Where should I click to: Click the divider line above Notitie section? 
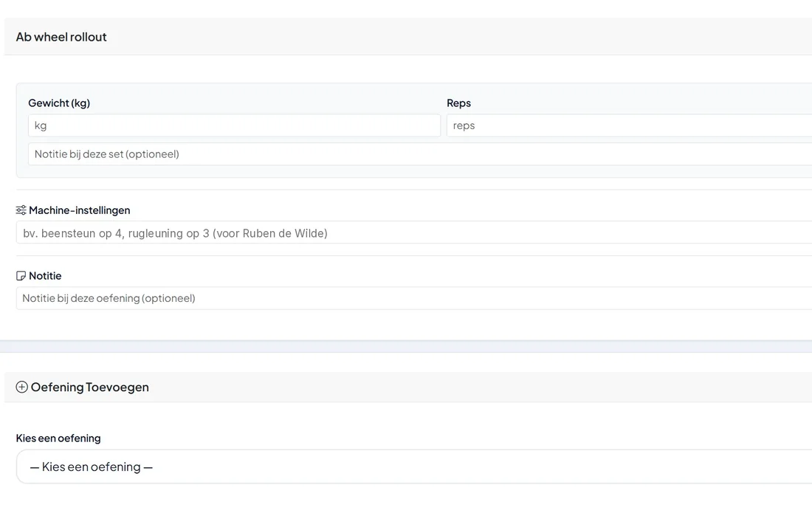pyautogui.click(x=414, y=256)
